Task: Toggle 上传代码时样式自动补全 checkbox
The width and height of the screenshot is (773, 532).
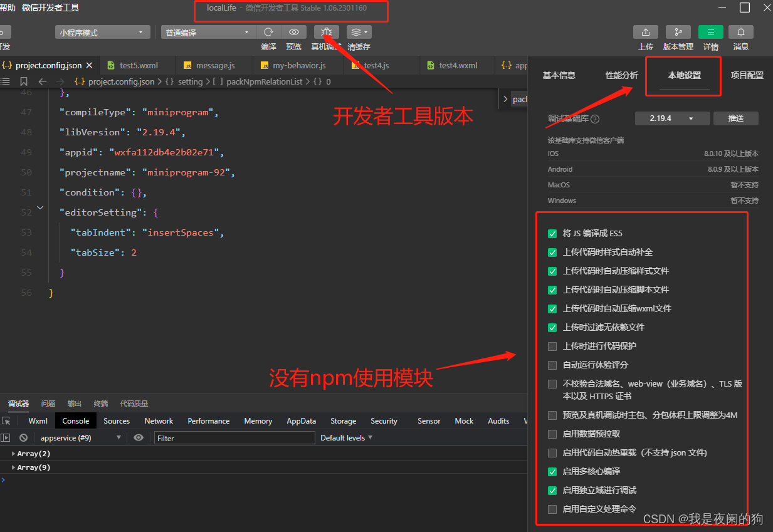Action: point(552,253)
